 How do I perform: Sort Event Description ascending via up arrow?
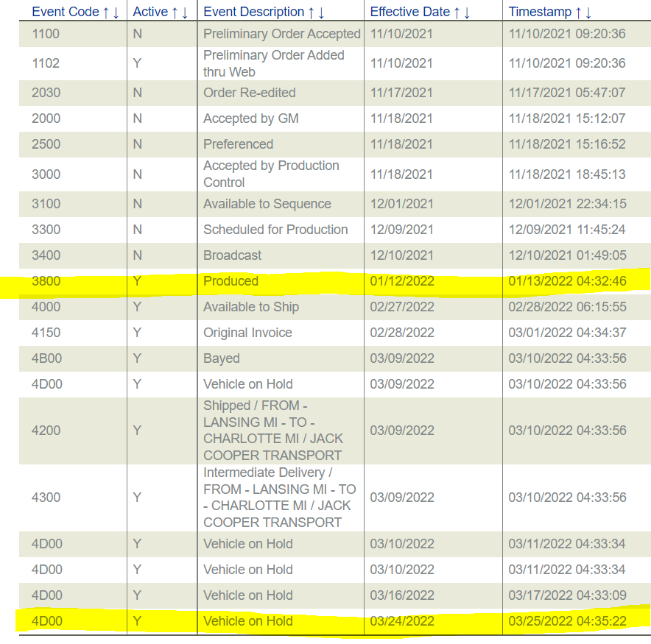pos(312,12)
